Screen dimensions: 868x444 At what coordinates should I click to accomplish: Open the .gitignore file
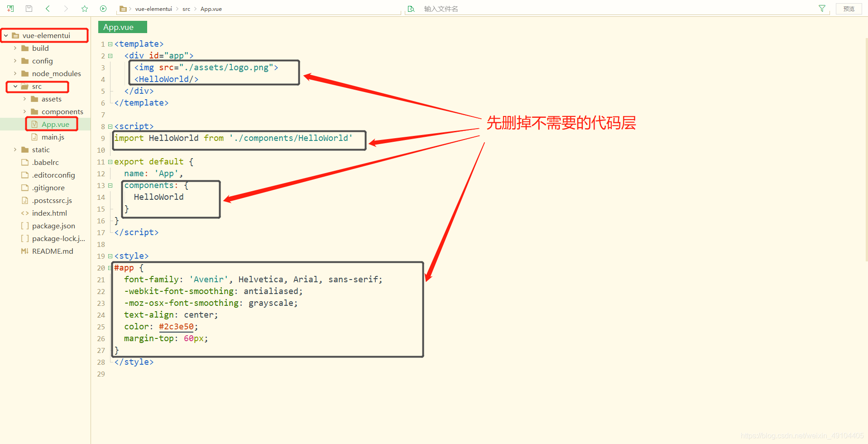tap(48, 188)
